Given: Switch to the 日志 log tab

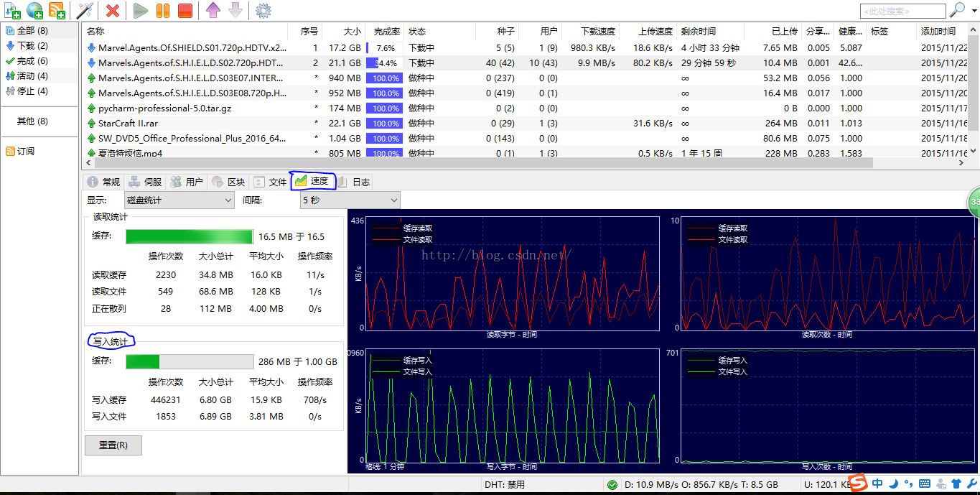Looking at the screenshot, I should (x=353, y=182).
